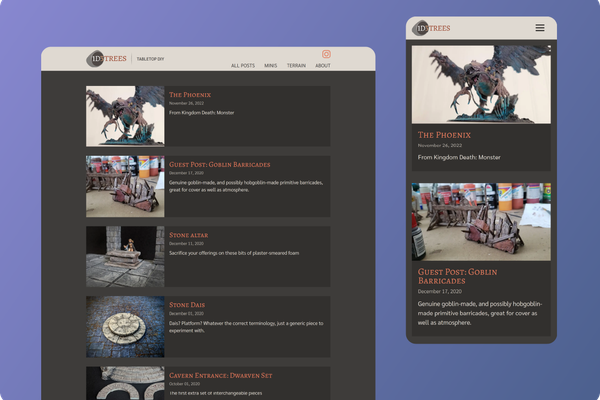This screenshot has height=400, width=600.
Task: Click the 'December 11, 2020' date text
Action: tap(186, 243)
